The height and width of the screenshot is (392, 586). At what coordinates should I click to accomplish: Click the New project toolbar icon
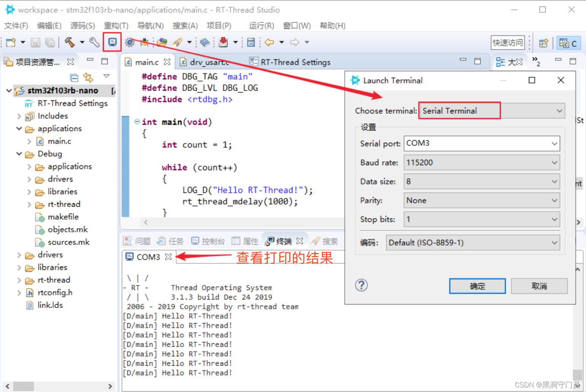point(11,42)
